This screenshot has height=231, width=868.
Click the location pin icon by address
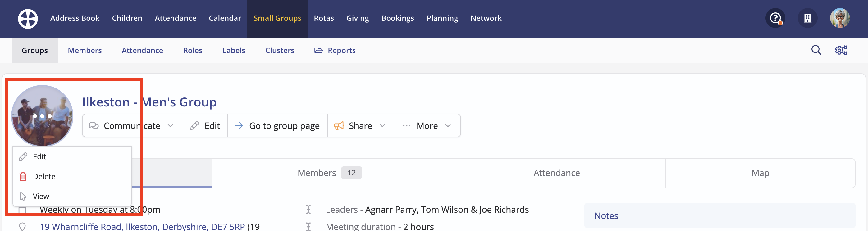tap(22, 227)
